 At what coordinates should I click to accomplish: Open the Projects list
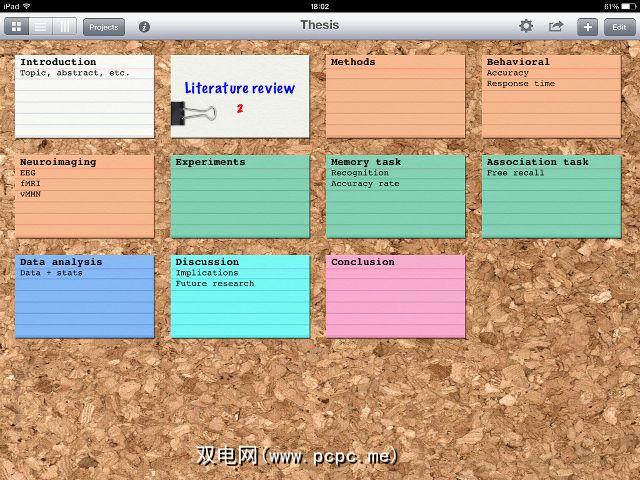(x=104, y=27)
